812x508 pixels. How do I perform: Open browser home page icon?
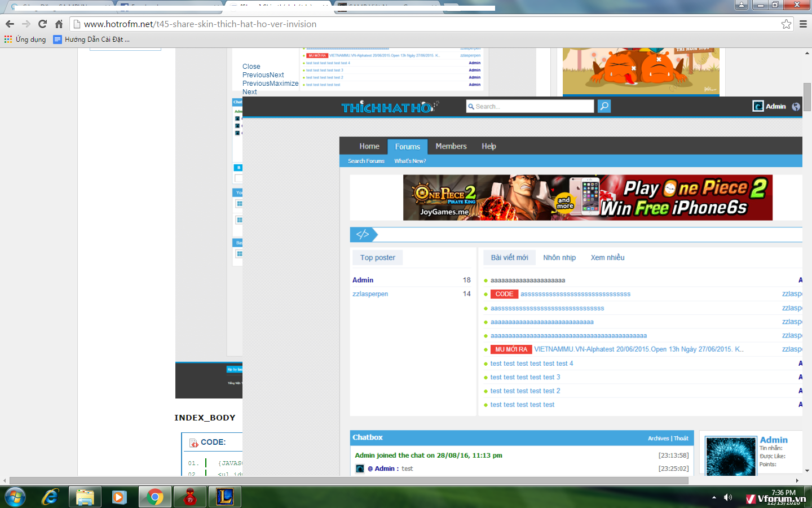(x=59, y=24)
